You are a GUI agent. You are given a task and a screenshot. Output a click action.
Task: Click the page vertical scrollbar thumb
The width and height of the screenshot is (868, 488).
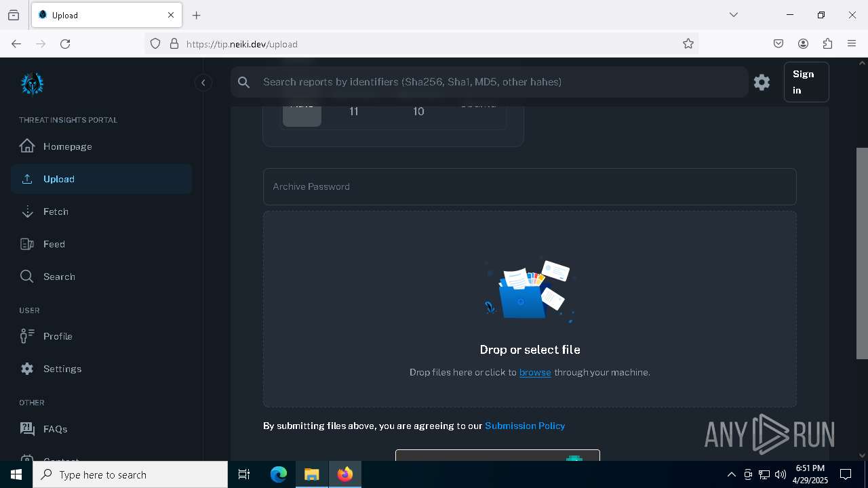point(862,253)
